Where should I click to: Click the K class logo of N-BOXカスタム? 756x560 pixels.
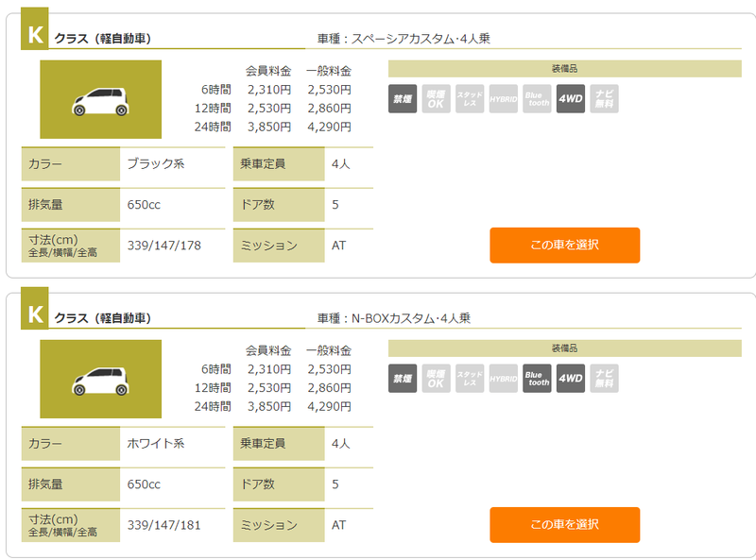[35, 309]
